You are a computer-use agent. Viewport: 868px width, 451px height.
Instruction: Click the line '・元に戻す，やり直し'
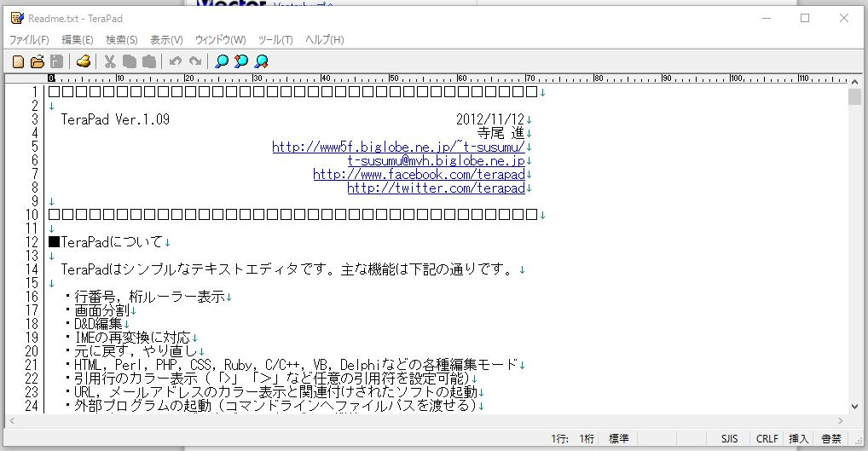130,351
